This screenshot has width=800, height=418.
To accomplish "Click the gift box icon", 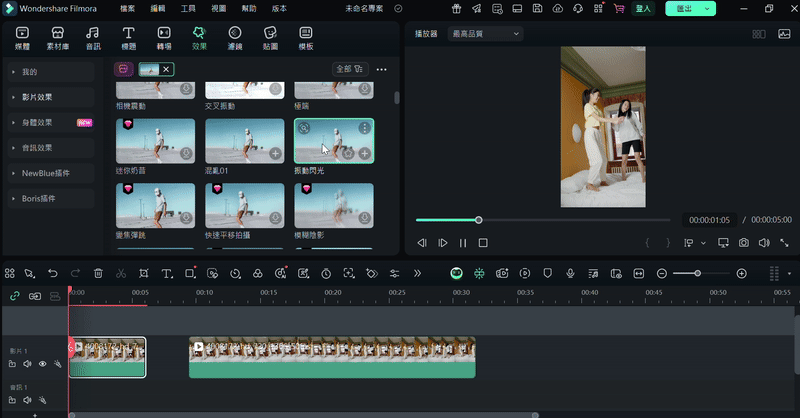I will coord(457,8).
